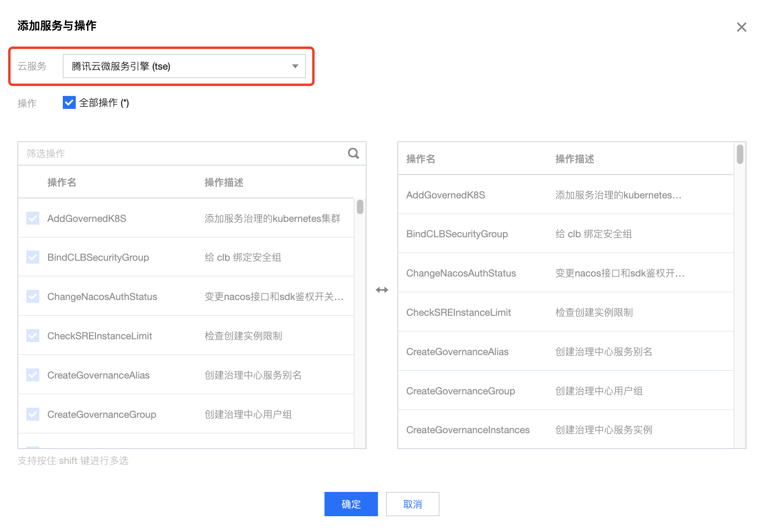Toggle the CreateGovernanceAlias checkbox

click(x=33, y=375)
